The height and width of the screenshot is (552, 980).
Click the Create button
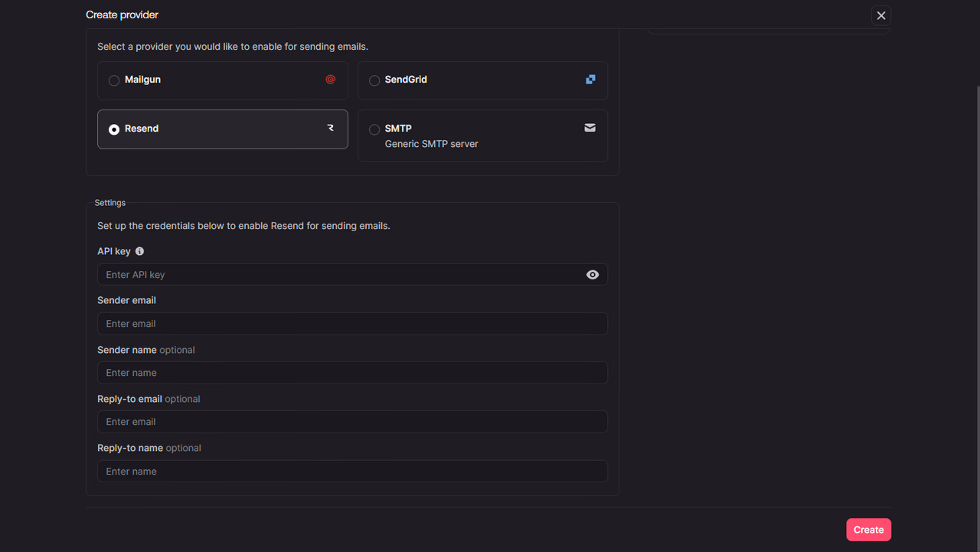coord(868,530)
